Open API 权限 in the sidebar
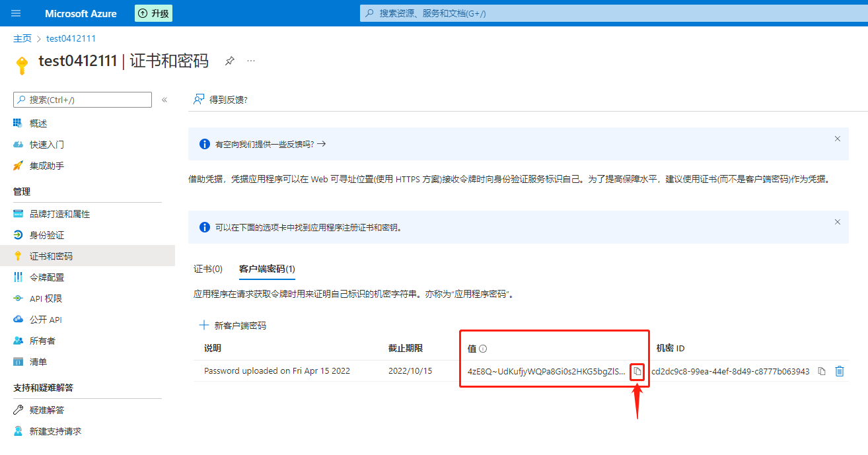Image resolution: width=868 pixels, height=455 pixels. pos(46,298)
